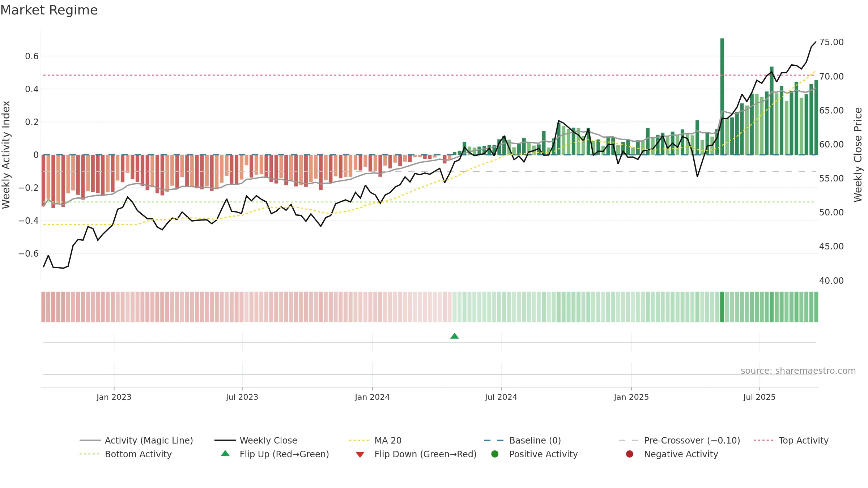Screen dimensions: 868x488
Task: Click the Jul 2024 axis label
Action: click(x=501, y=397)
